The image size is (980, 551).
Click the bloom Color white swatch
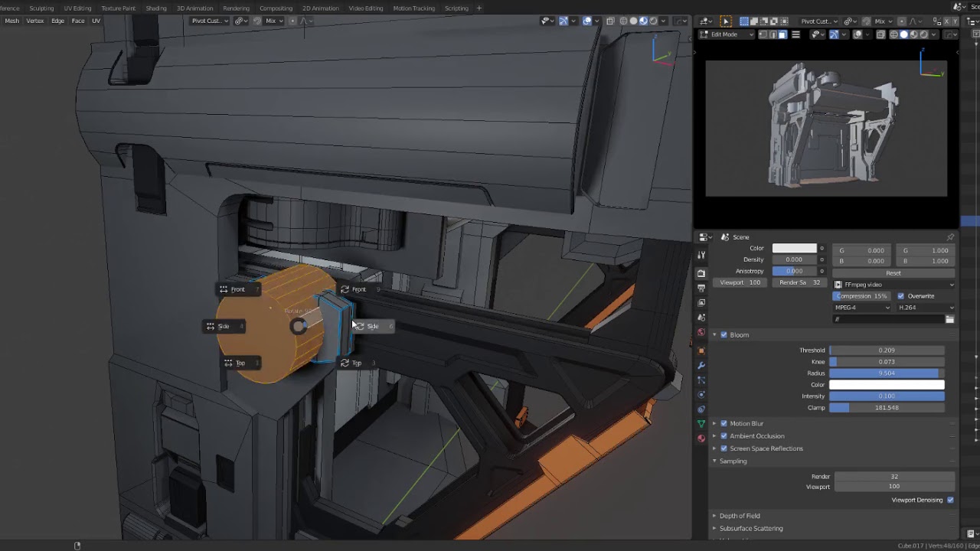point(887,384)
